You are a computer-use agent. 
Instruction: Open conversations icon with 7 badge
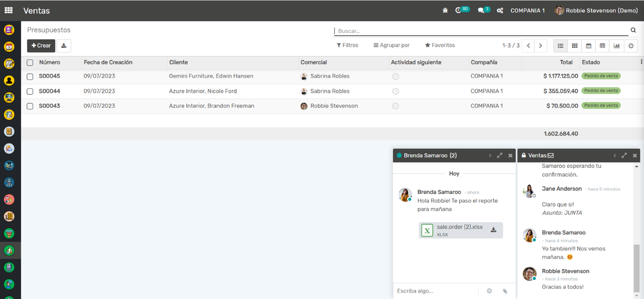tap(482, 10)
